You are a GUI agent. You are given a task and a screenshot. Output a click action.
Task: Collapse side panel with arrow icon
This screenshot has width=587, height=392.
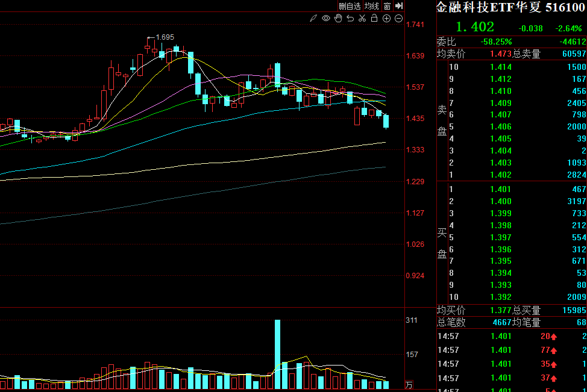pyautogui.click(x=398, y=6)
